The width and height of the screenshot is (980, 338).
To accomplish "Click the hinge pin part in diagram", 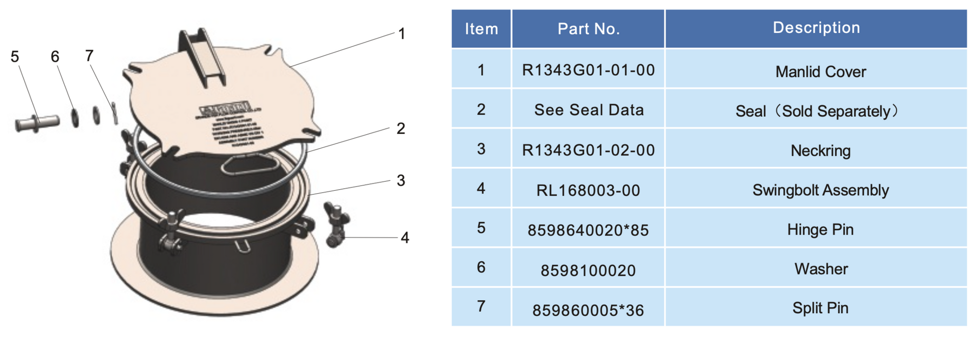I will pos(38,122).
